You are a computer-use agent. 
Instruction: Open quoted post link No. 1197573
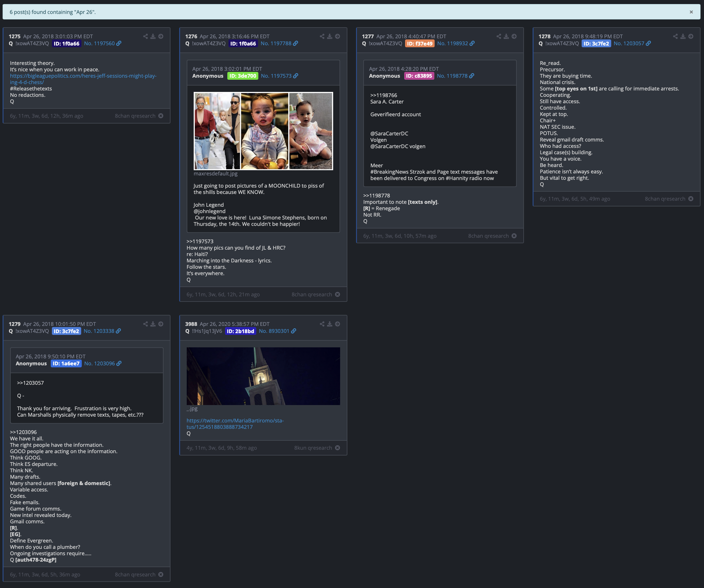pyautogui.click(x=280, y=76)
